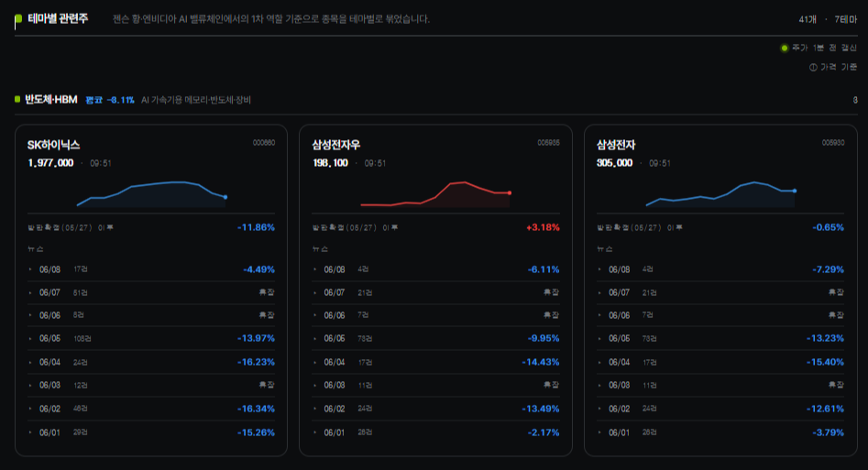Image resolution: width=868 pixels, height=470 pixels.
Task: Click the +3.18% change on 삼성전자우
Action: pyautogui.click(x=543, y=227)
